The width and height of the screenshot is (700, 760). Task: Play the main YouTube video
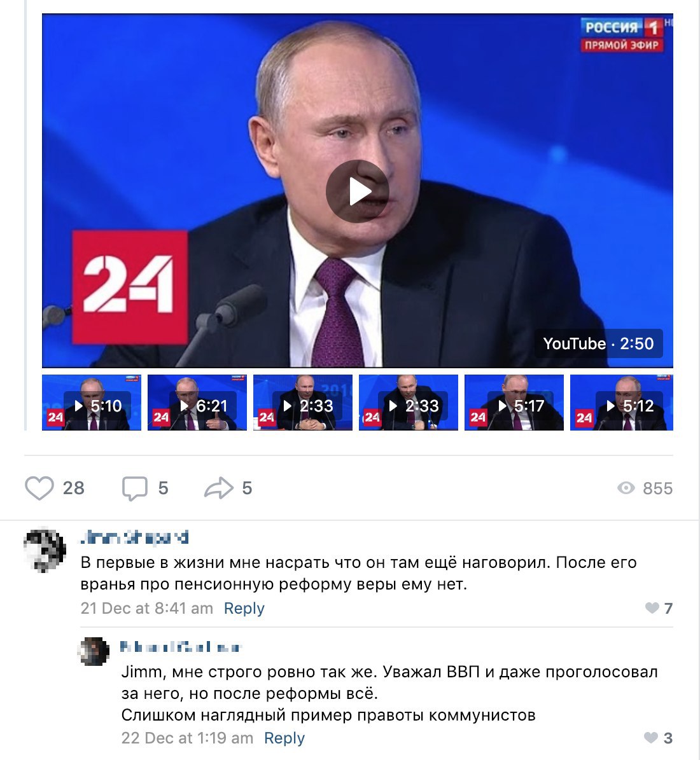pos(357,191)
